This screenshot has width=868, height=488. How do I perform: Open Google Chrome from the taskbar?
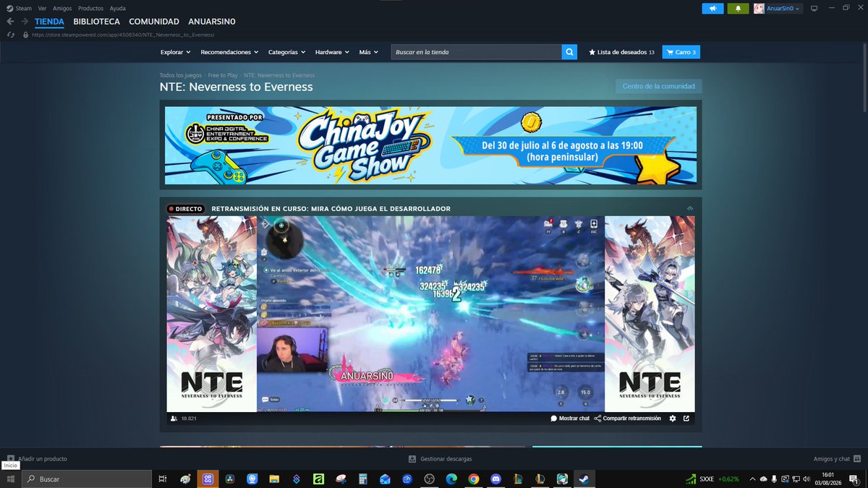(x=474, y=479)
